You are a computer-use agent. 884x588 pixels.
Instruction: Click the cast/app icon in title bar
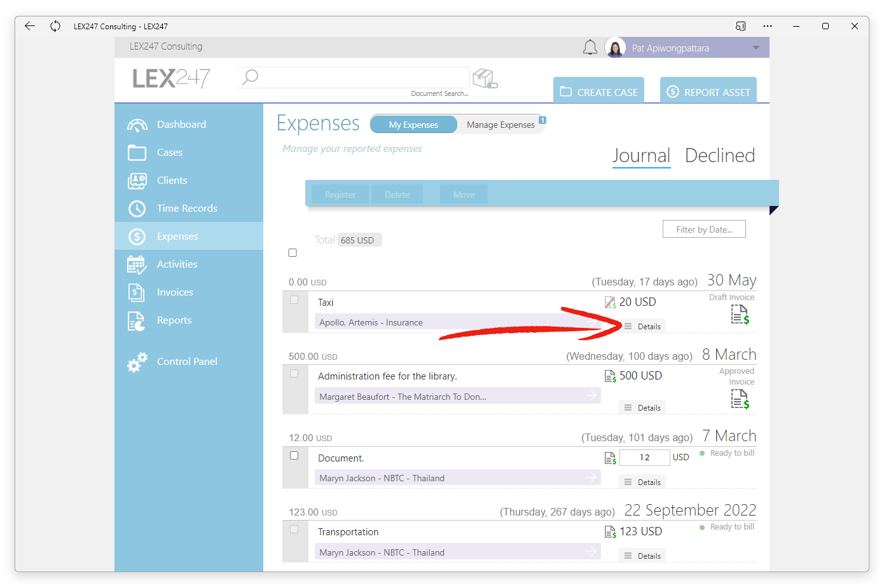(740, 26)
